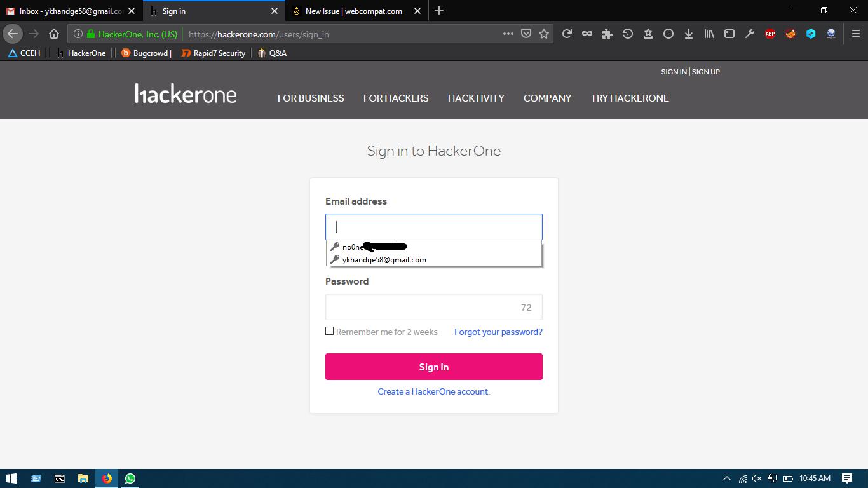Block ads with the Adblock Plus icon
868x488 pixels.
[x=770, y=34]
